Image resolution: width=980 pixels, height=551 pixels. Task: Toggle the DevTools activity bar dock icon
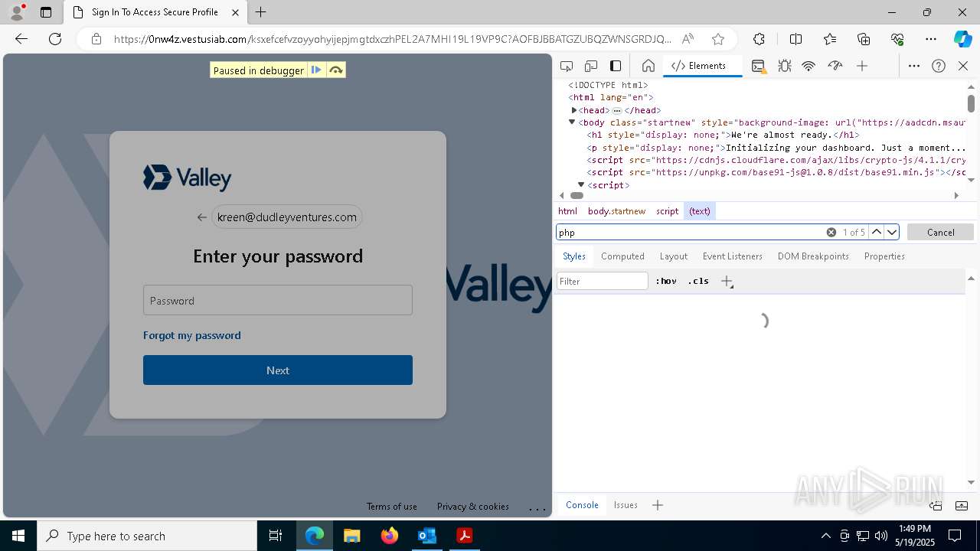616,66
